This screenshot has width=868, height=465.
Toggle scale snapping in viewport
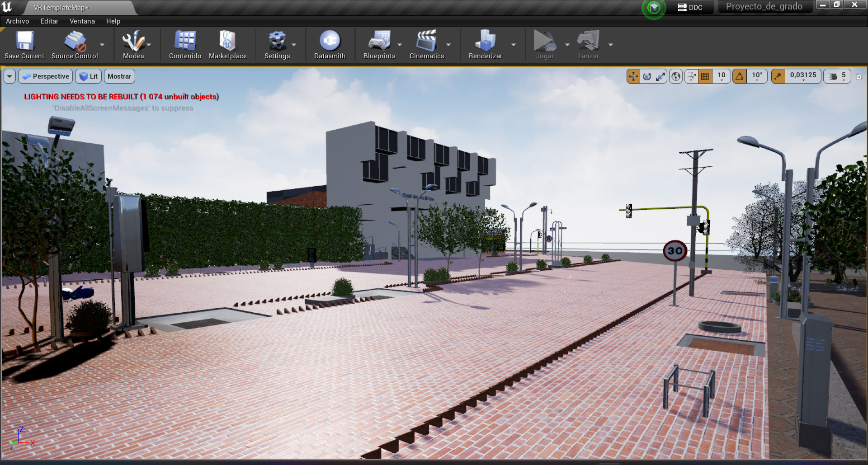[x=778, y=76]
